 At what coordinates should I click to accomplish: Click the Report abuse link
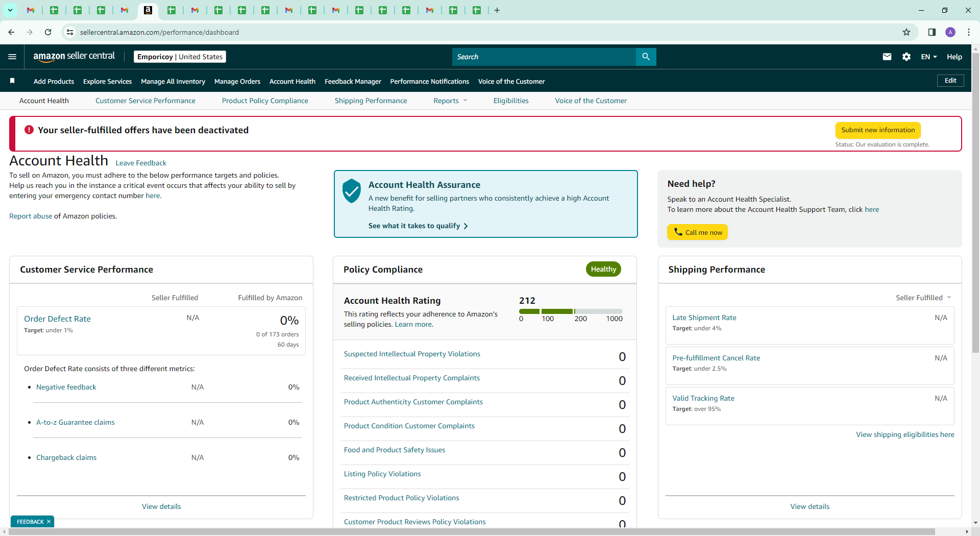coord(31,216)
